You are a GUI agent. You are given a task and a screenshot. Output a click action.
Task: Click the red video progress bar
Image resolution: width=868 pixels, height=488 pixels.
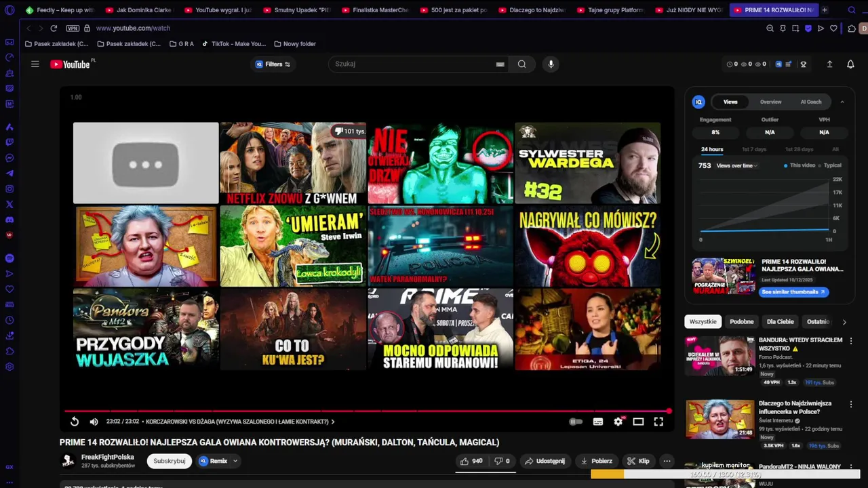pyautogui.click(x=367, y=411)
